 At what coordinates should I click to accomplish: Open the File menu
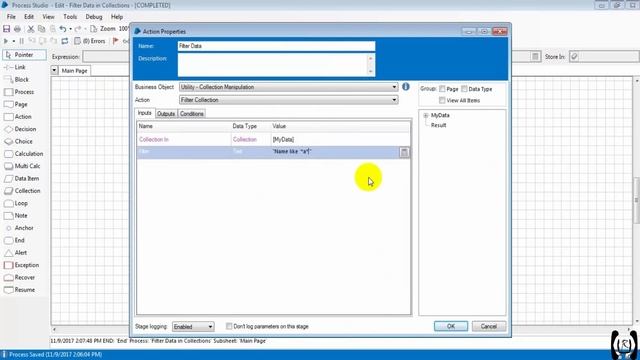pyautogui.click(x=11, y=17)
